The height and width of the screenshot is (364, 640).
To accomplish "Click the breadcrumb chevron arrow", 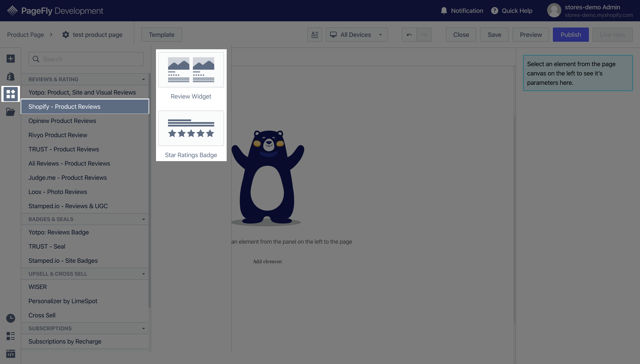I will (51, 34).
